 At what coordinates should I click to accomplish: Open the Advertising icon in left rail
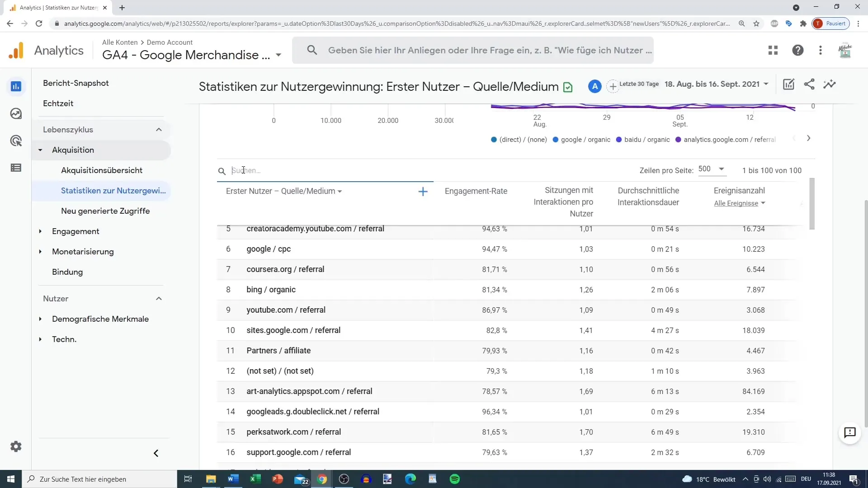(x=16, y=141)
